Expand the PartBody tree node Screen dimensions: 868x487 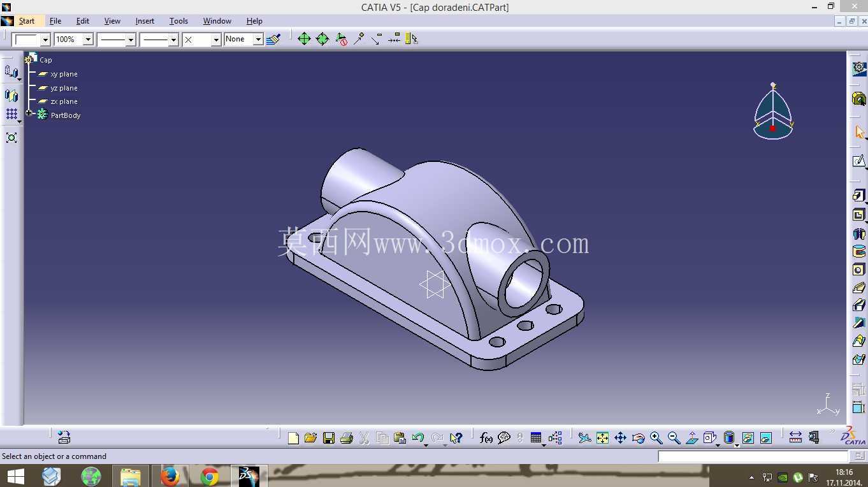29,113
